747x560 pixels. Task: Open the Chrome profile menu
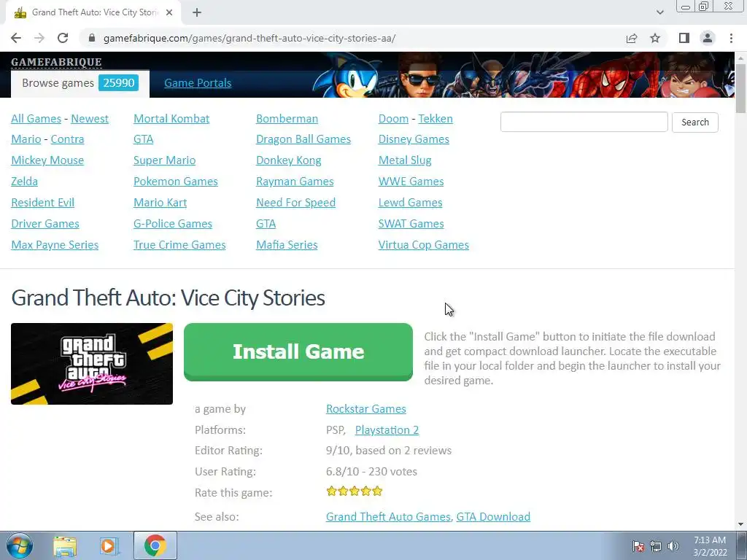pyautogui.click(x=708, y=38)
